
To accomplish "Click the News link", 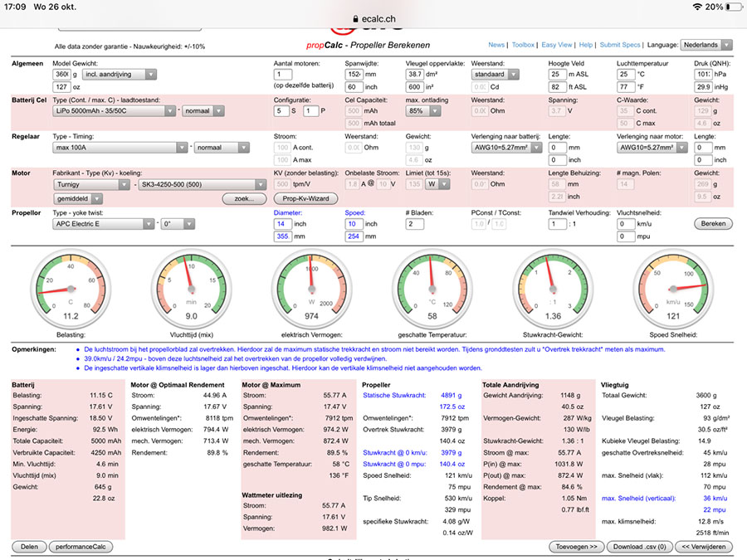I will (x=496, y=45).
